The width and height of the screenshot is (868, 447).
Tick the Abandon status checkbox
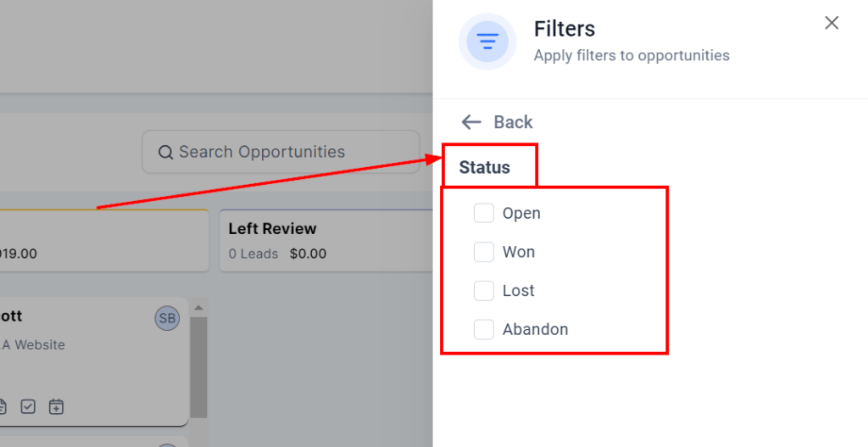(x=484, y=329)
